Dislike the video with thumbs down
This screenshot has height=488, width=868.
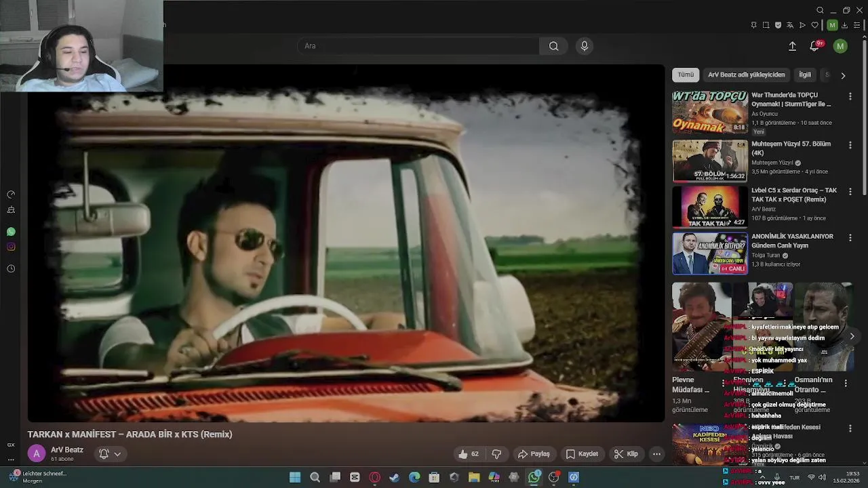pyautogui.click(x=496, y=454)
